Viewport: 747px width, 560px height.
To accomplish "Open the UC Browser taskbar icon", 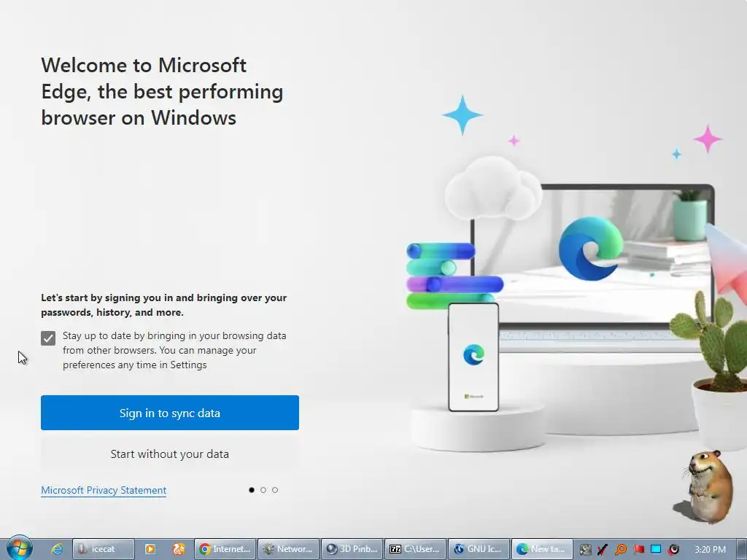I will pos(179,549).
